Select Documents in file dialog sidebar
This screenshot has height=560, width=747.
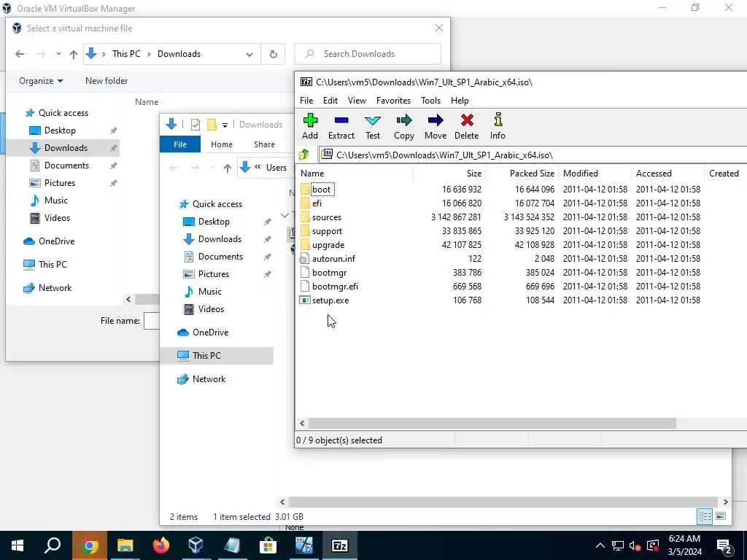[x=66, y=166]
